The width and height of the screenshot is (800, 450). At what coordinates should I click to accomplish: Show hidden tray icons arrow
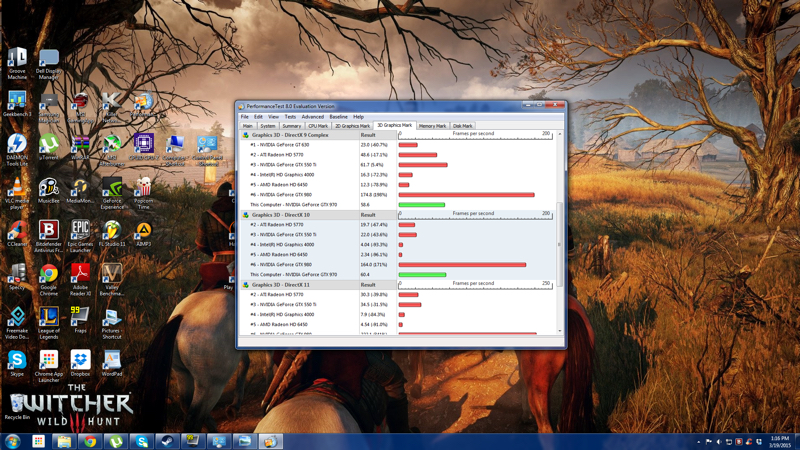[698, 442]
